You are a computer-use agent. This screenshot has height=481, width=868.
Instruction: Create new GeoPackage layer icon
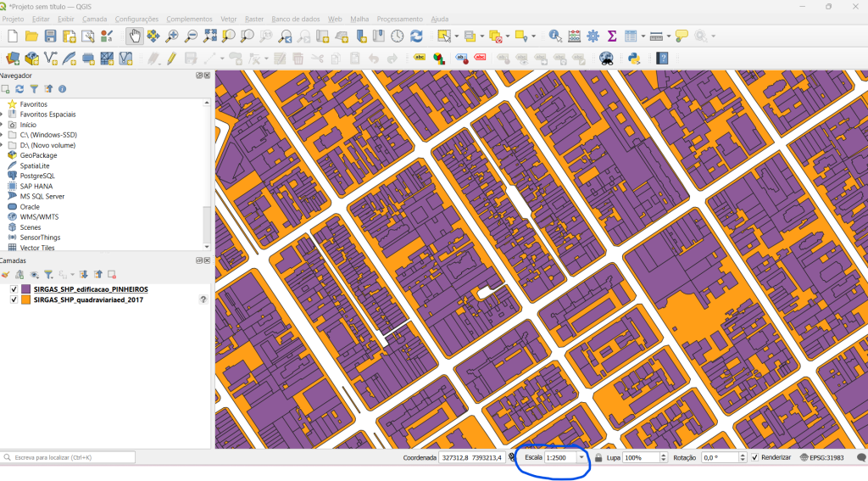click(31, 59)
